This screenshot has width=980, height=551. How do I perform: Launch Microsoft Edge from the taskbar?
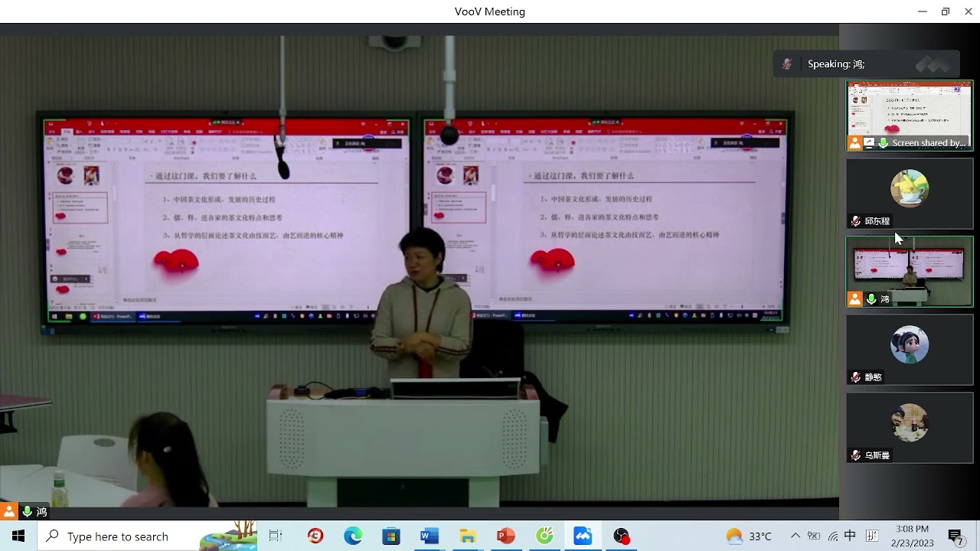(353, 536)
